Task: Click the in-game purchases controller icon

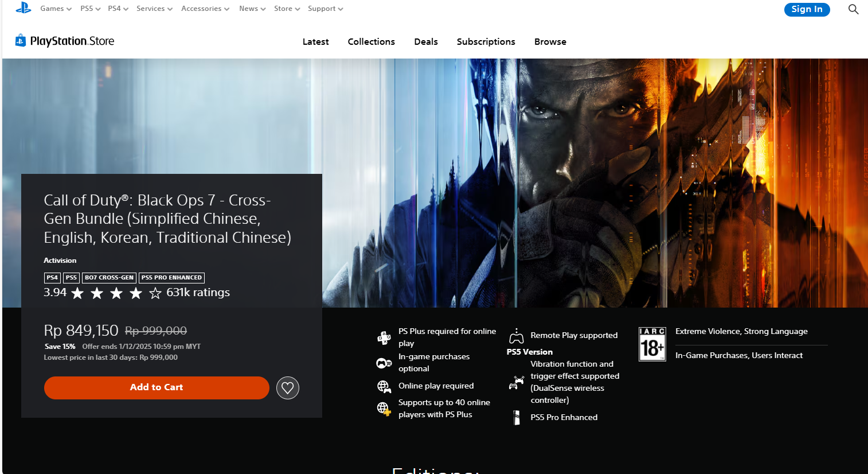Action: coord(384,363)
